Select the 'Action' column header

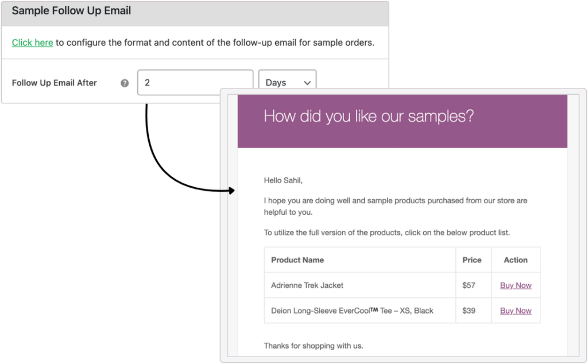click(516, 260)
